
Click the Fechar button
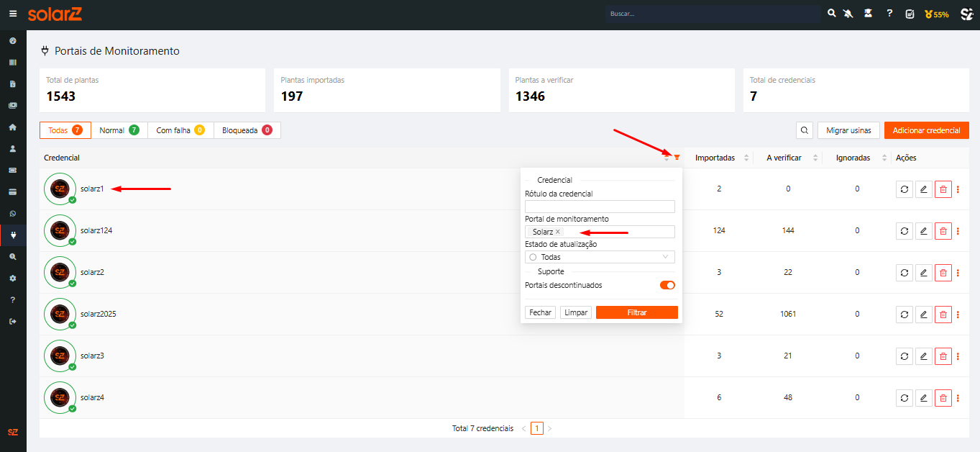pos(541,312)
